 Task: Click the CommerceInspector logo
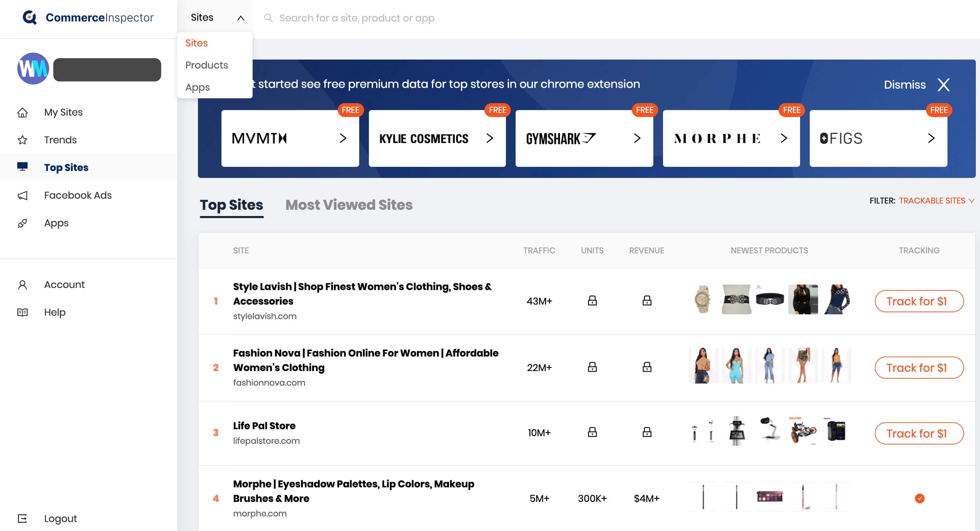coord(88,18)
